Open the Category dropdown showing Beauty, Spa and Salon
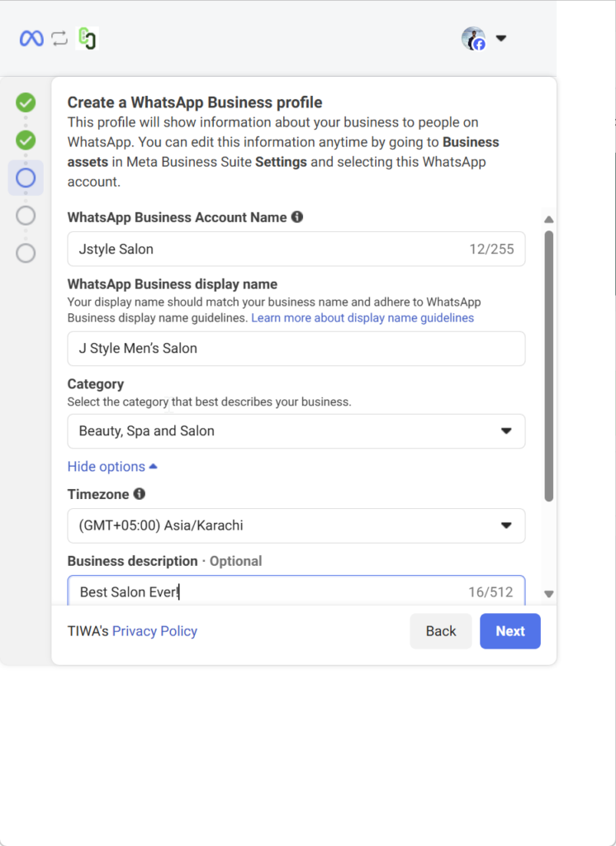616x846 pixels. click(x=296, y=431)
